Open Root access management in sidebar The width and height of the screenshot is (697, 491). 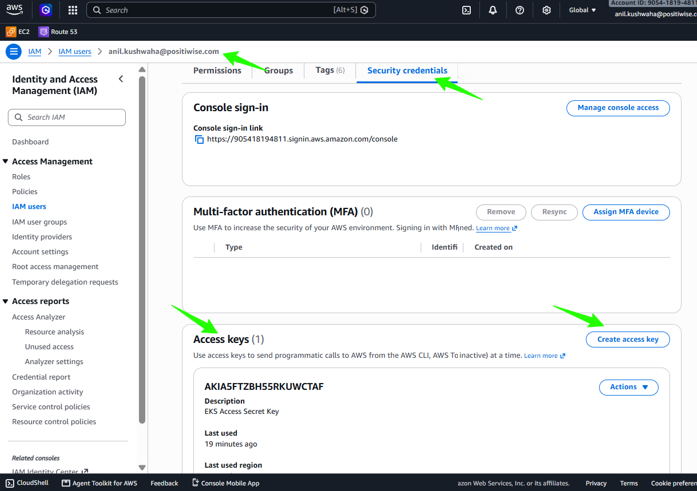click(x=55, y=267)
